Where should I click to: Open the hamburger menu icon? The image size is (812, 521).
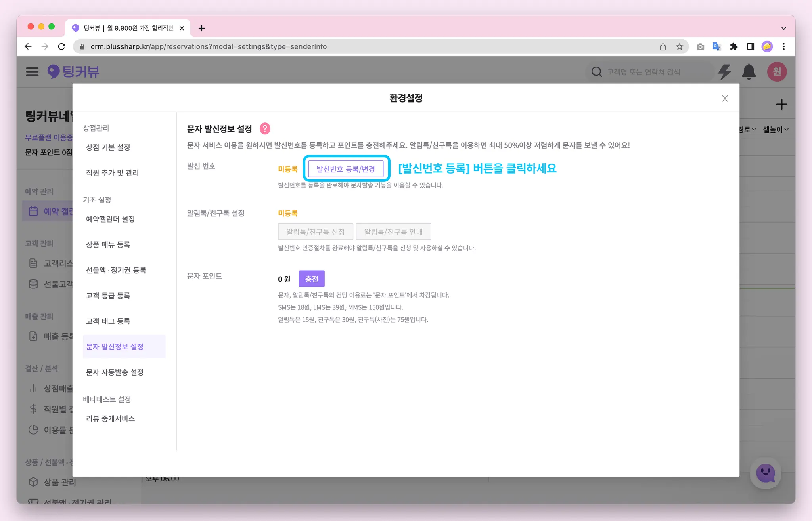[x=32, y=72]
